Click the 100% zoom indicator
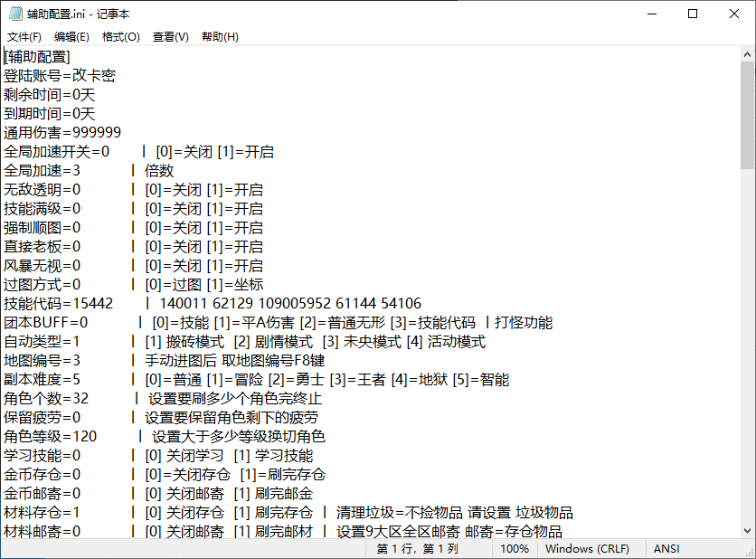Image resolution: width=756 pixels, height=559 pixels. (515, 548)
